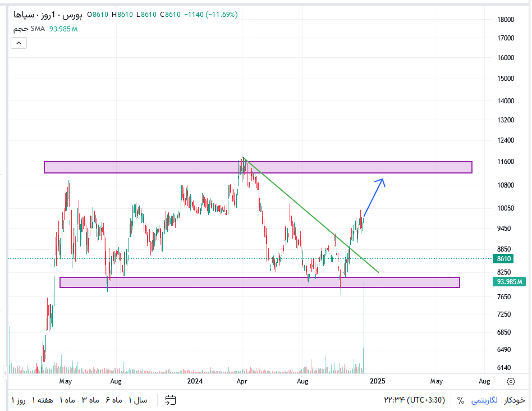532x411 pixels.
Task: Click the 93.985 M volume label on price scale
Action: 509,281
